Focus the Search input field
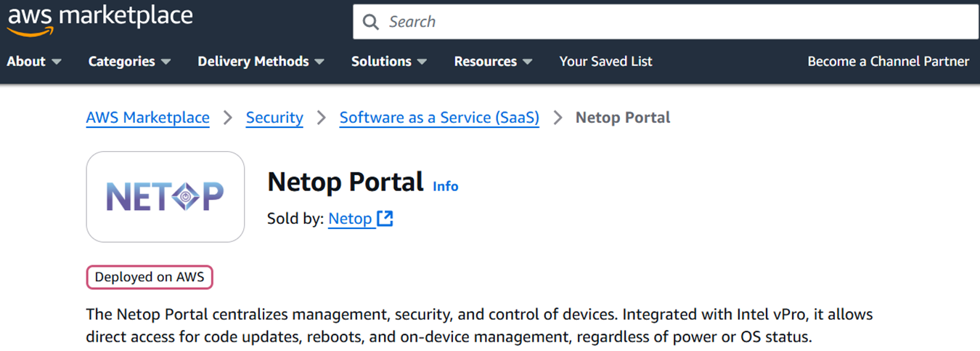Viewport: 980px width, 351px height. [x=666, y=22]
